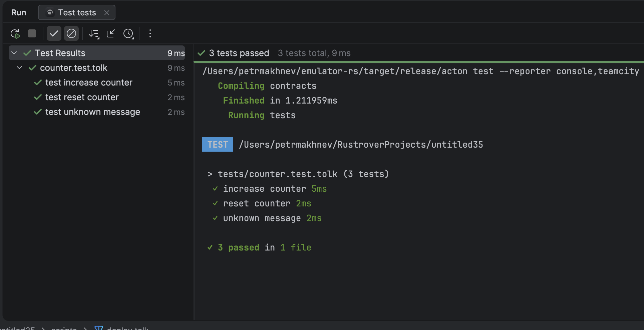The image size is (644, 330).
Task: Click the tests/counter.test.tolk console line
Action: coord(277,174)
